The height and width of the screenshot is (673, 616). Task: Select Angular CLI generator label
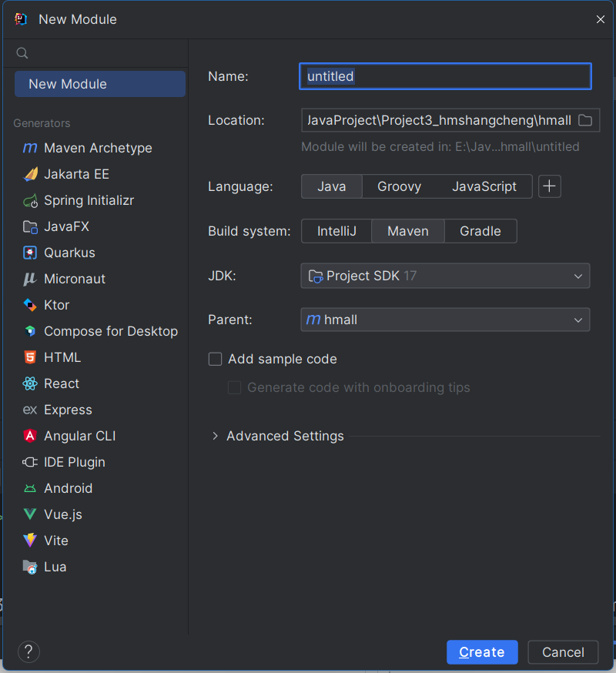pos(80,436)
